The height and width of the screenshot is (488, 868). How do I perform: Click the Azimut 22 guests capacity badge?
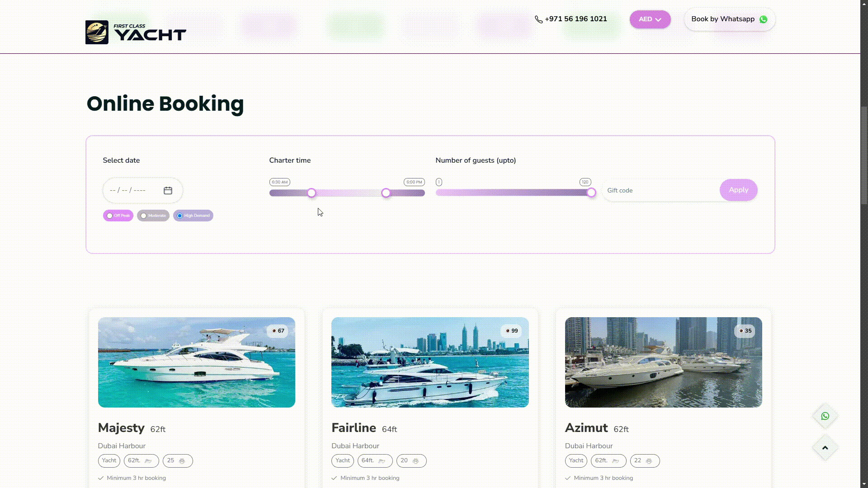click(x=644, y=461)
